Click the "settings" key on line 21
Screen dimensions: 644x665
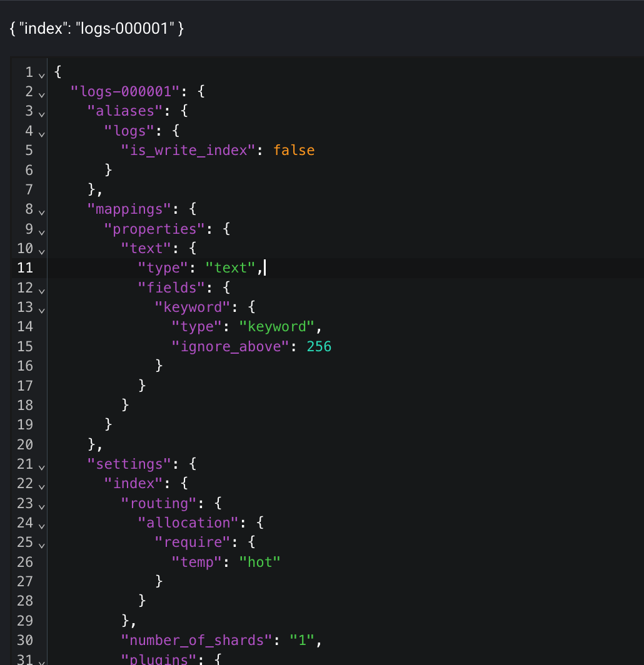[129, 464]
